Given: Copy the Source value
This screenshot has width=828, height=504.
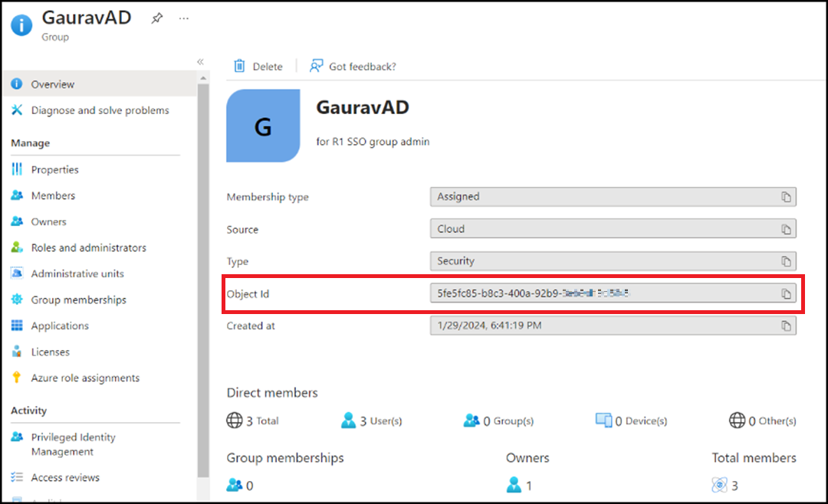Looking at the screenshot, I should click(786, 229).
